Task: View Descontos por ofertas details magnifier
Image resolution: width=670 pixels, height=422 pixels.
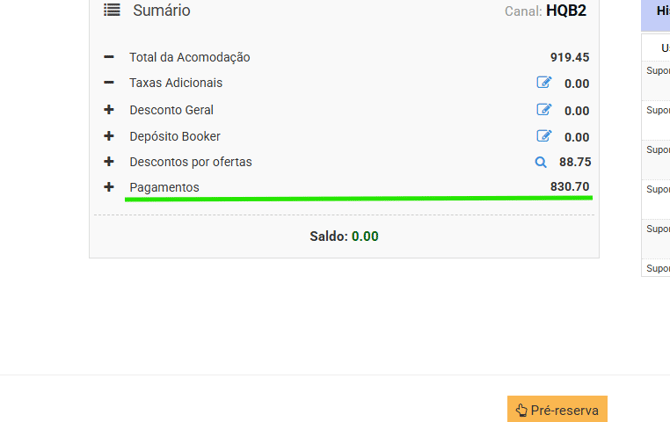Action: [x=541, y=162]
